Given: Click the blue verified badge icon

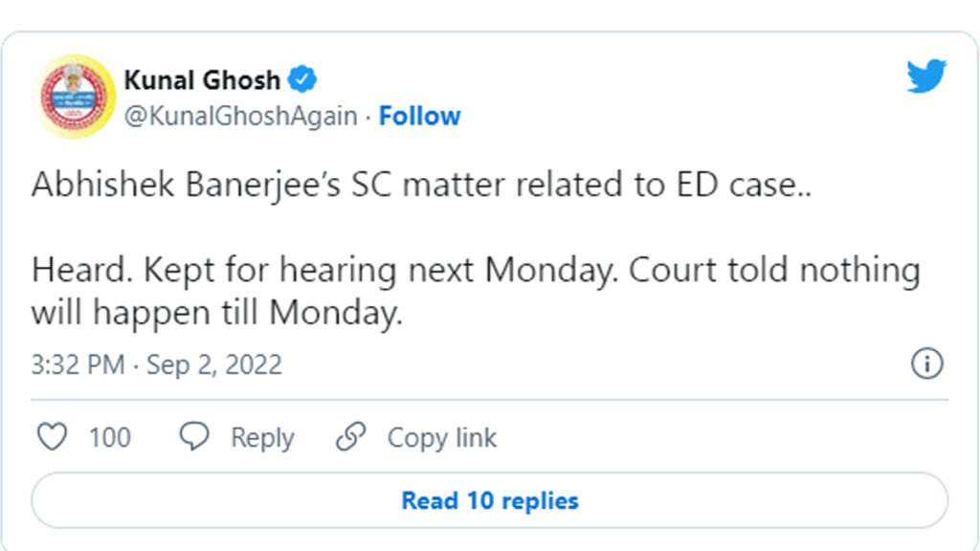Looking at the screenshot, I should [303, 79].
